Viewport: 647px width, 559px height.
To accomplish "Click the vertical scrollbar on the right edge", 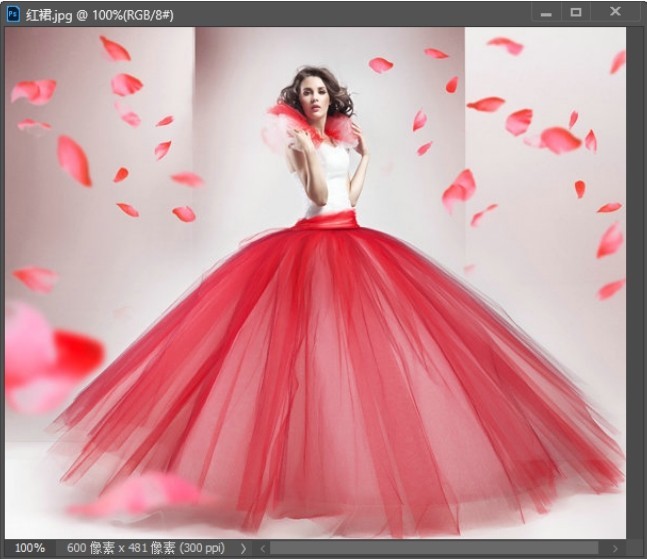I will (634, 280).
